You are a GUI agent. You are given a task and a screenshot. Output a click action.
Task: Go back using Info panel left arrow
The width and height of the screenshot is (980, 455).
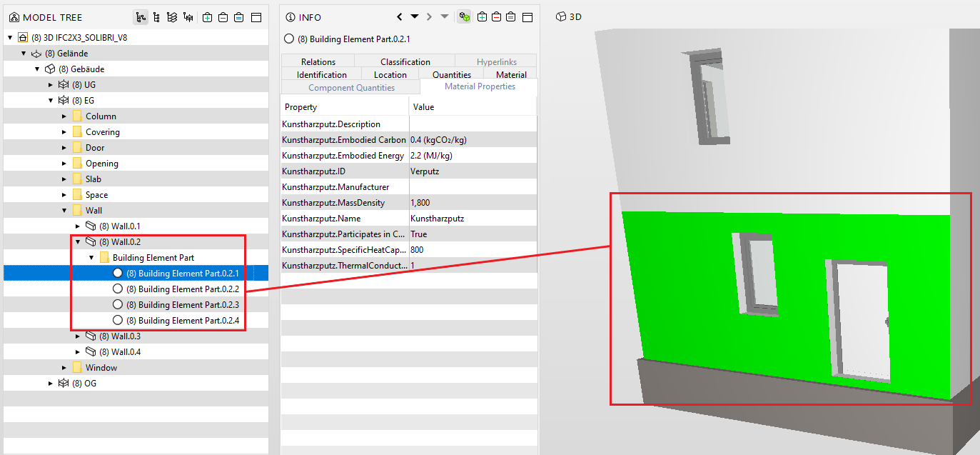400,17
